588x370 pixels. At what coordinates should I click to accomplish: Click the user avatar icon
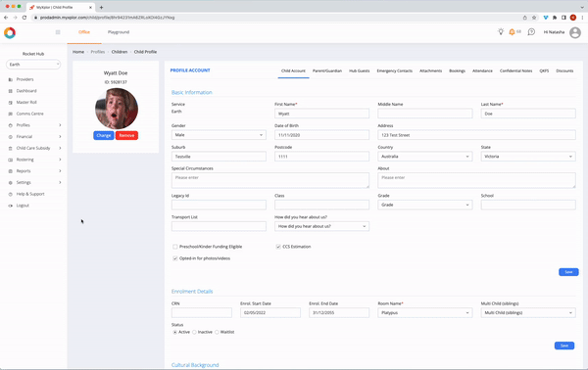pos(575,32)
